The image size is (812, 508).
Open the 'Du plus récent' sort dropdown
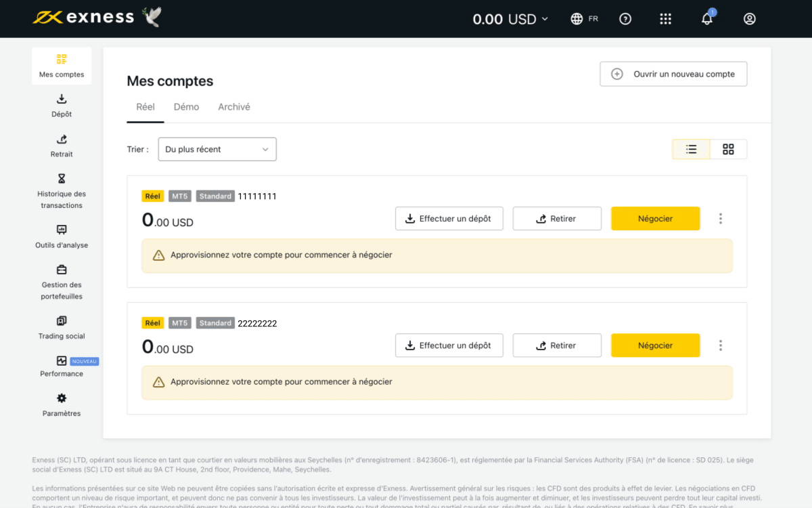tap(217, 149)
